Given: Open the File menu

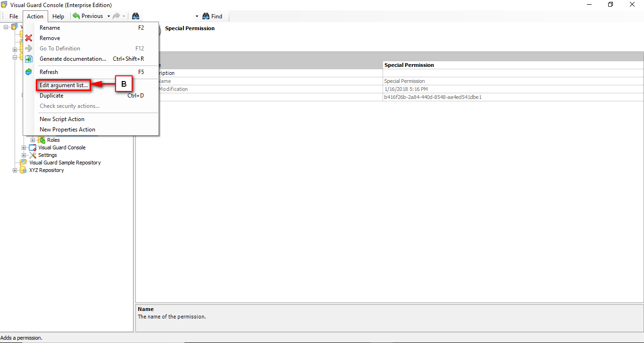Looking at the screenshot, I should 14,16.
